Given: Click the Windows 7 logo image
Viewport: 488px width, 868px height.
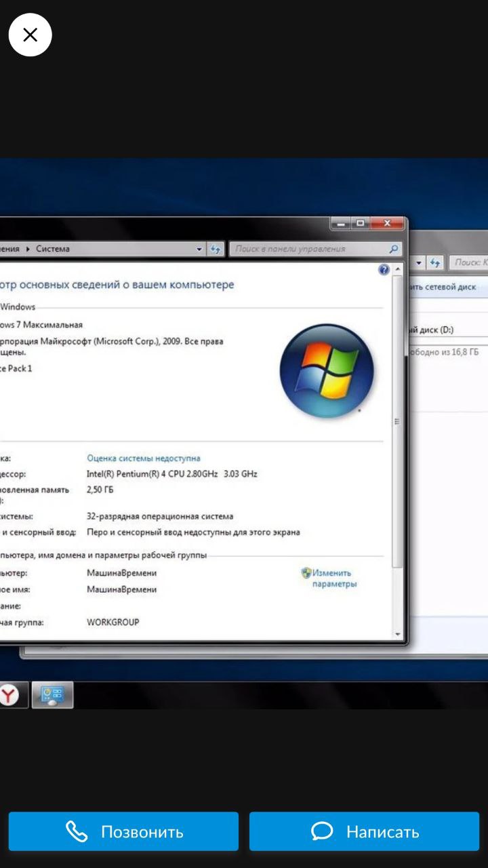Looking at the screenshot, I should [x=327, y=370].
